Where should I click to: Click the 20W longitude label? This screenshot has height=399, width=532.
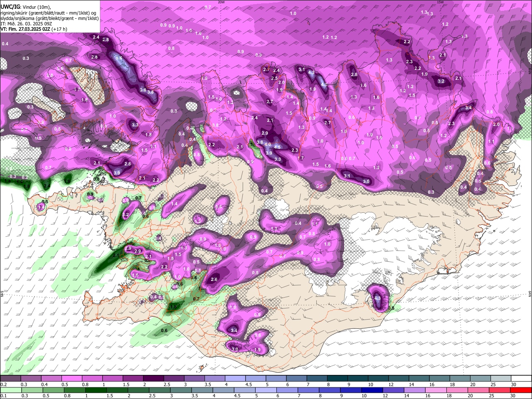pos(221,2)
